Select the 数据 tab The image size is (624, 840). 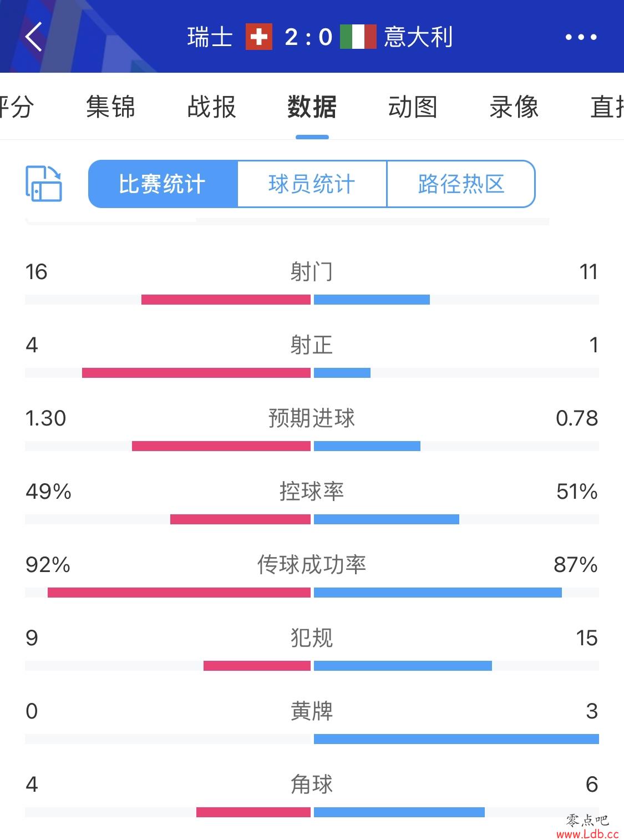(312, 107)
